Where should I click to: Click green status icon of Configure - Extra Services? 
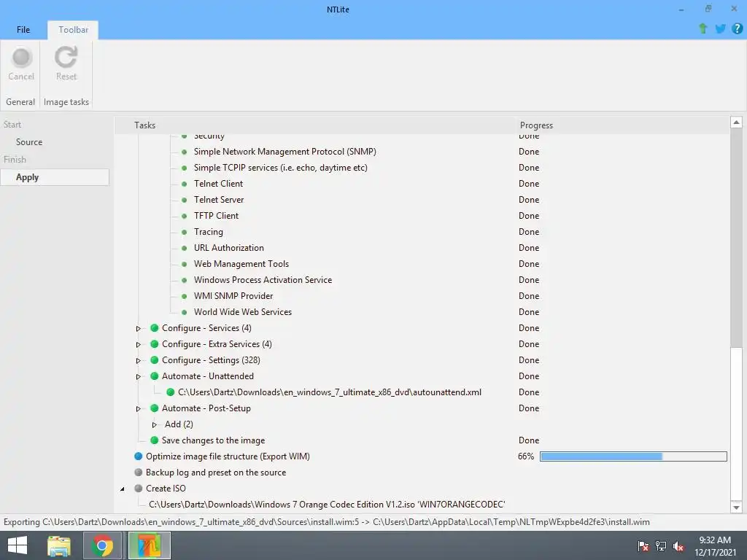(x=155, y=344)
